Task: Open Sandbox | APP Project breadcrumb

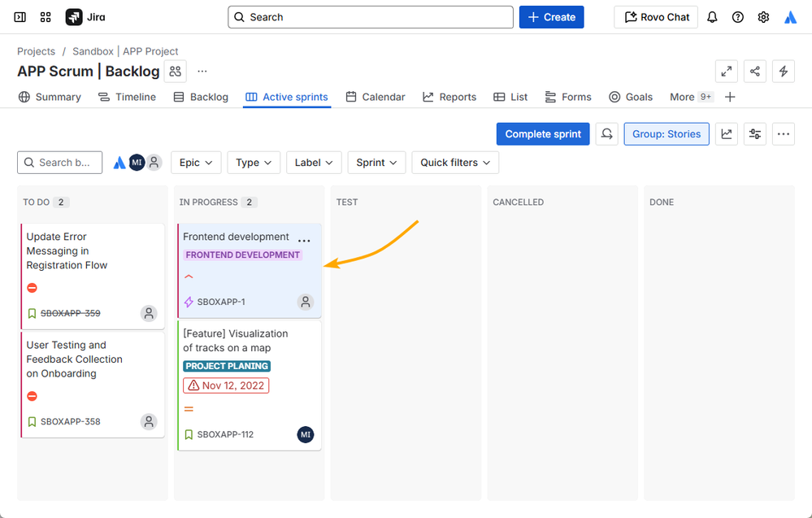Action: point(125,51)
